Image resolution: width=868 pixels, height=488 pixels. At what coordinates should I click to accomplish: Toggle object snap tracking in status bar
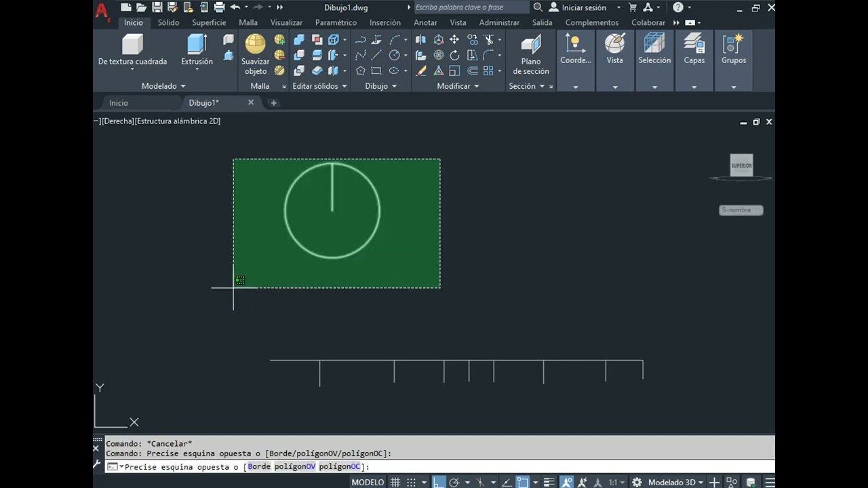pos(506,483)
